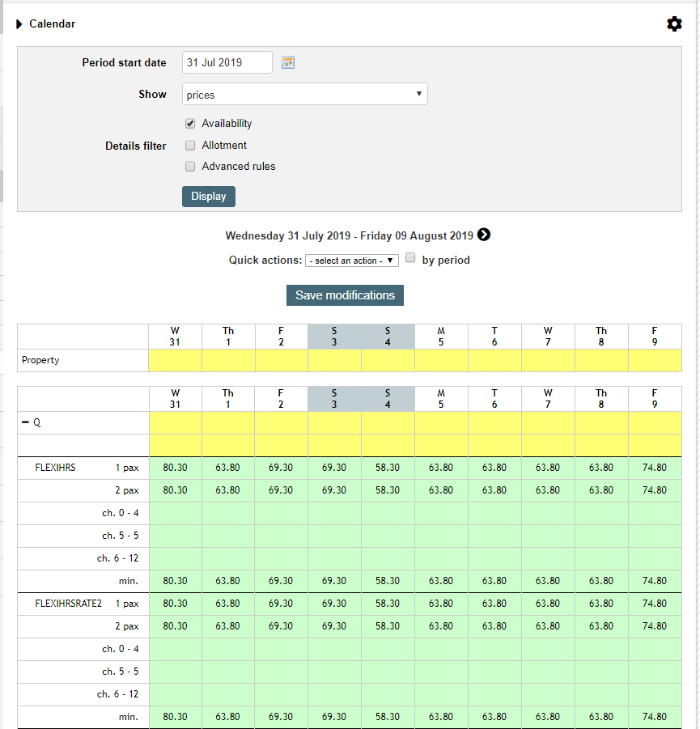The height and width of the screenshot is (729, 700).
Task: Uncheck the Availability filter
Action: click(x=189, y=123)
